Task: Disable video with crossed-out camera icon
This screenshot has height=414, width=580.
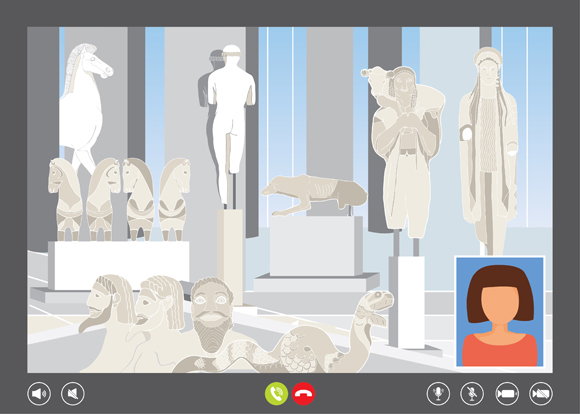Action: tap(541, 394)
